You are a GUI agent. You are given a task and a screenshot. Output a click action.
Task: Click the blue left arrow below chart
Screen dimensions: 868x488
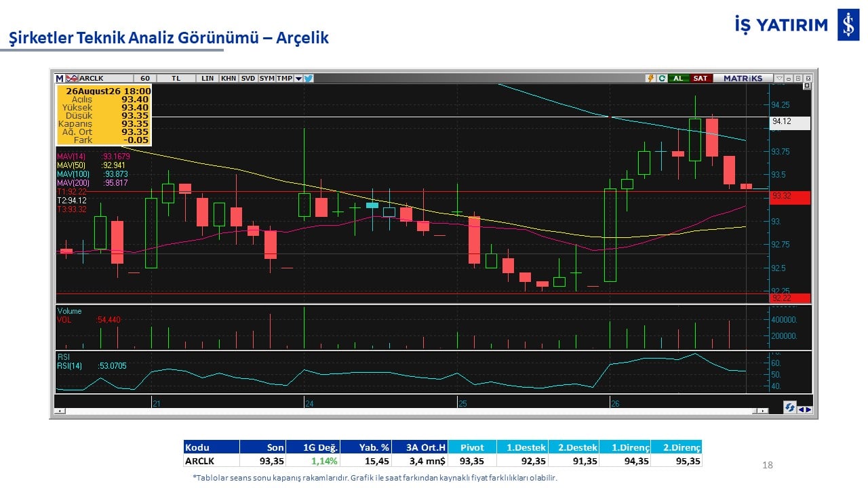(x=801, y=409)
